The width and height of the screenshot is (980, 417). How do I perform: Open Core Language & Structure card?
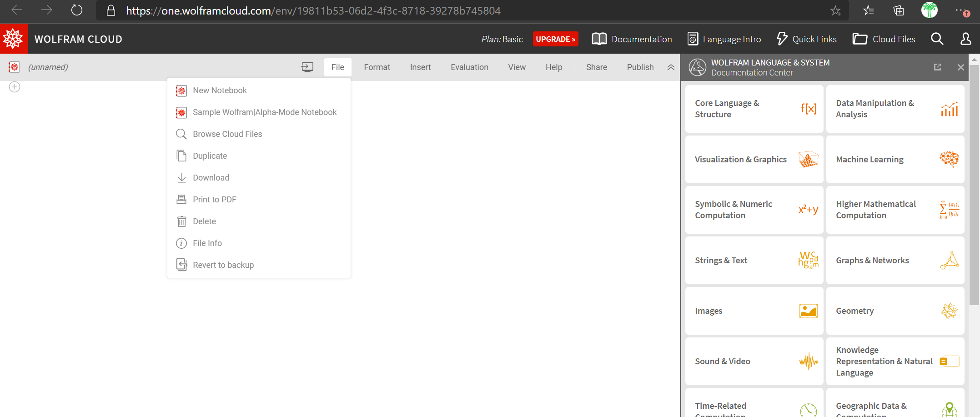tap(754, 109)
